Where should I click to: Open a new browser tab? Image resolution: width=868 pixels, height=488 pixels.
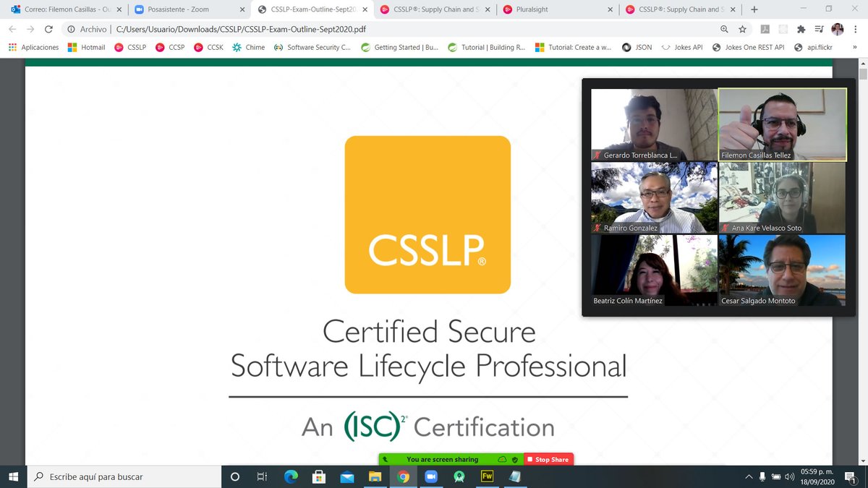754,9
